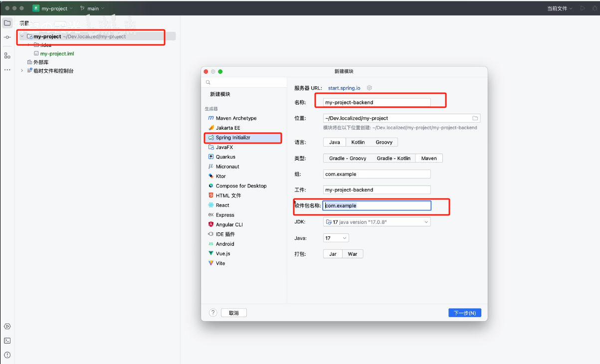
Task: Choose Groovy as the language
Action: [384, 142]
